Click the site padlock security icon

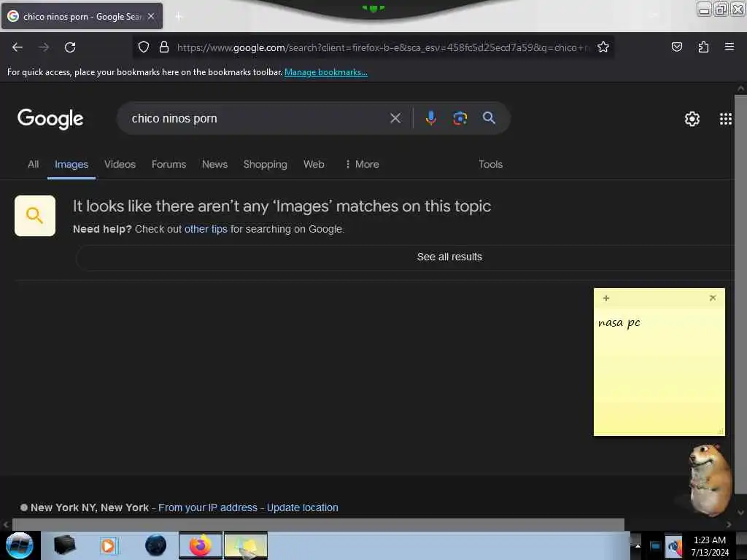coord(164,47)
